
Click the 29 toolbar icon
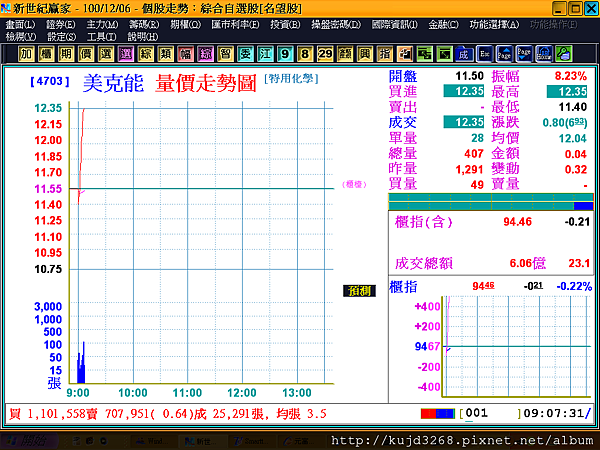pyautogui.click(x=325, y=54)
